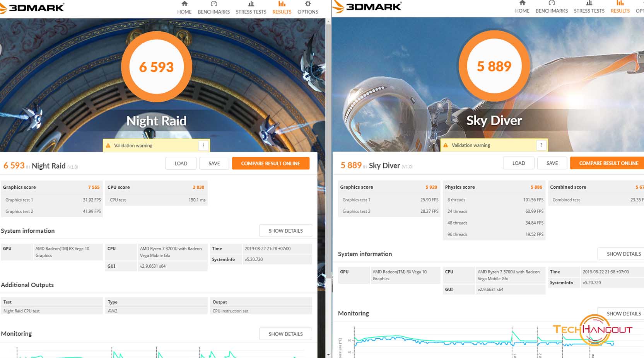
Task: Click Night Raid CPU test row in Additional Outputs
Action: click(52, 311)
